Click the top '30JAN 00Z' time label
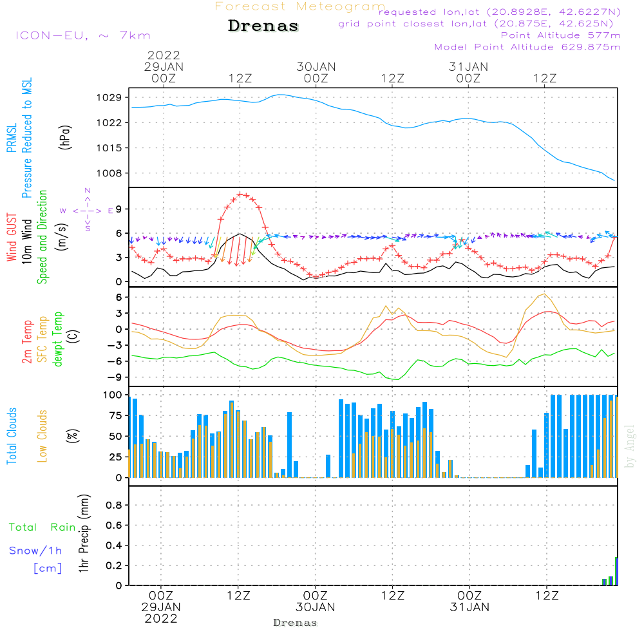 [x=316, y=72]
